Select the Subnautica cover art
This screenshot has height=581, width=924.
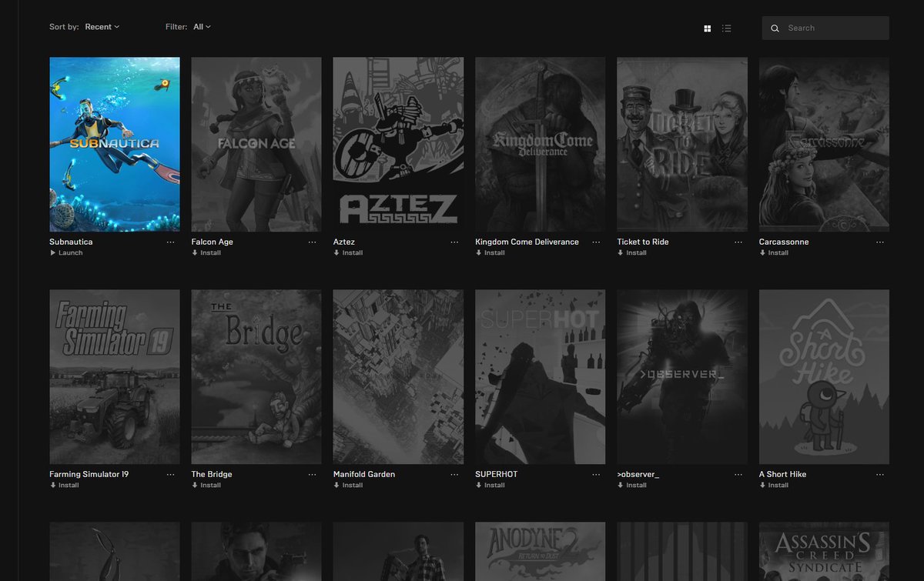115,144
